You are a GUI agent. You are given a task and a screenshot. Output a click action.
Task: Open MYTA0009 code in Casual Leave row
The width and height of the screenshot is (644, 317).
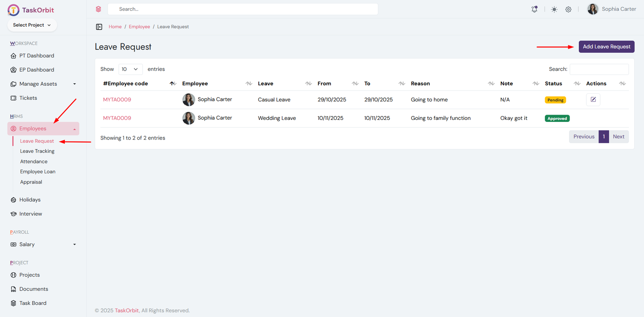pos(117,100)
